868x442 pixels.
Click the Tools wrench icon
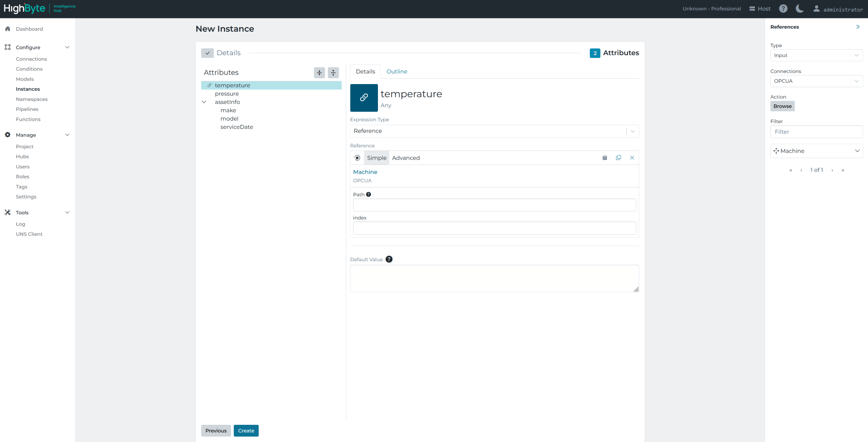[8, 212]
